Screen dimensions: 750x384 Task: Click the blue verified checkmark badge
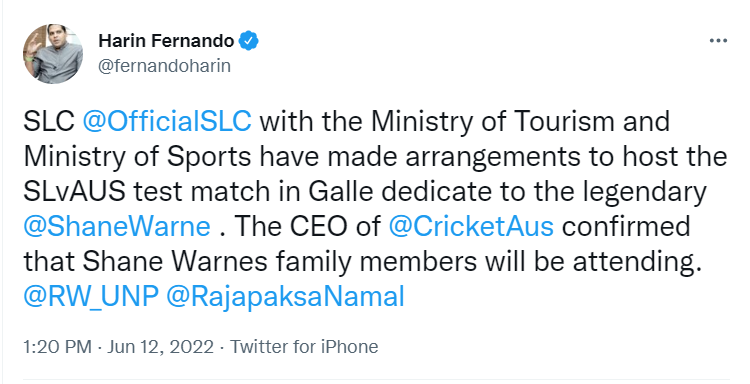pyautogui.click(x=249, y=42)
